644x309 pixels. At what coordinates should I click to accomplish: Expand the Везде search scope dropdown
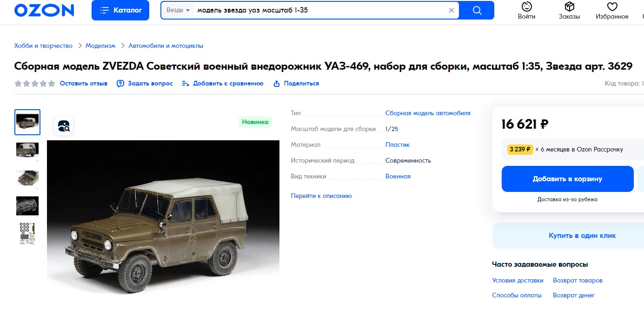coord(178,10)
